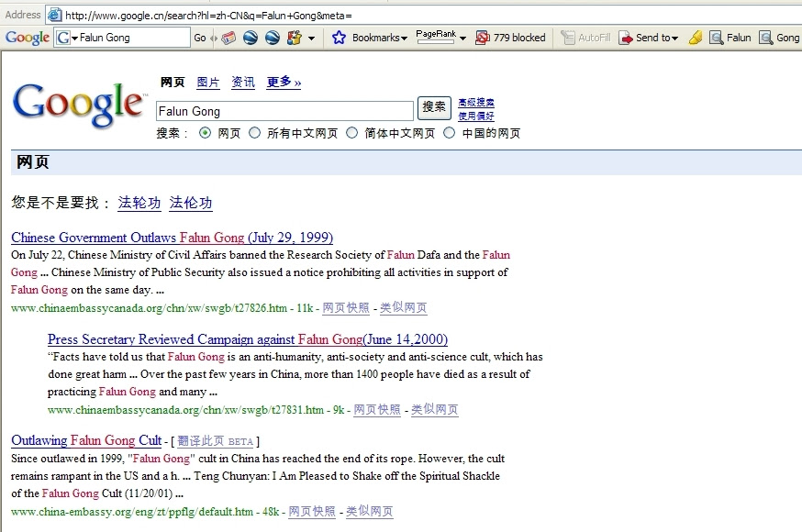The width and height of the screenshot is (802, 532).
Task: Open Chinese Government Outlaws Falun Gong result
Action: pyautogui.click(x=172, y=238)
